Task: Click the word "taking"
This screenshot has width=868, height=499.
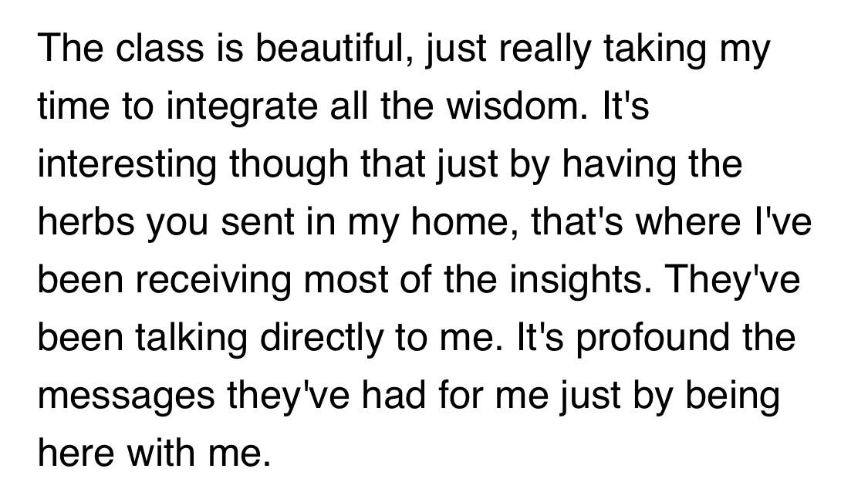Action: coord(654,48)
